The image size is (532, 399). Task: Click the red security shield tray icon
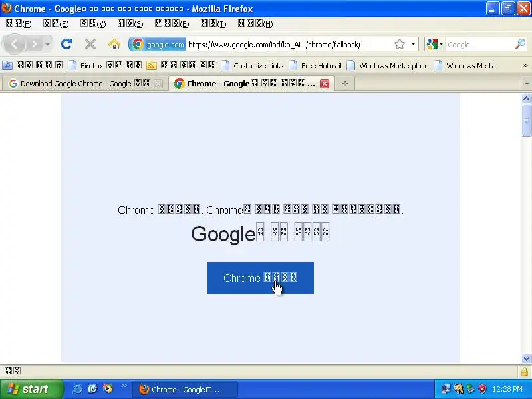coord(482,389)
